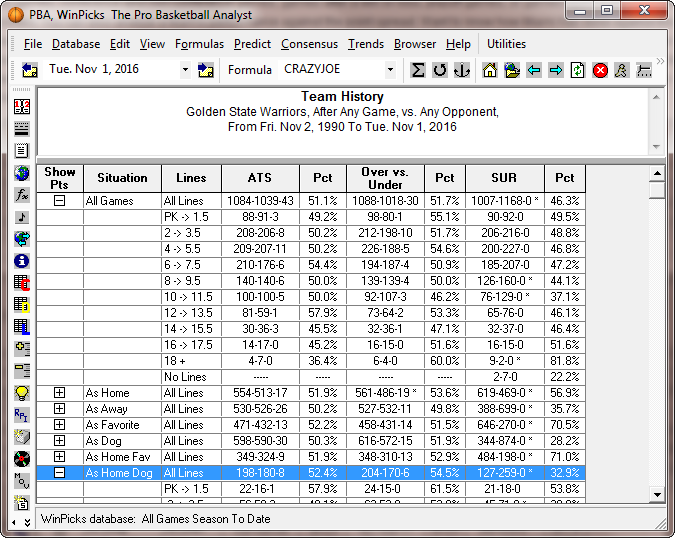This screenshot has width=675, height=538.
Task: Open the blue info sidebar icon
Action: (x=22, y=261)
